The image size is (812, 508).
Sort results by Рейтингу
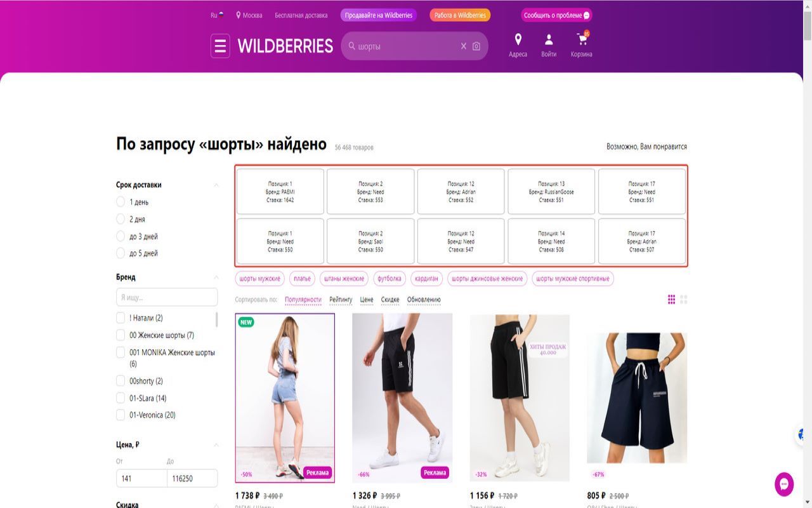pyautogui.click(x=341, y=300)
